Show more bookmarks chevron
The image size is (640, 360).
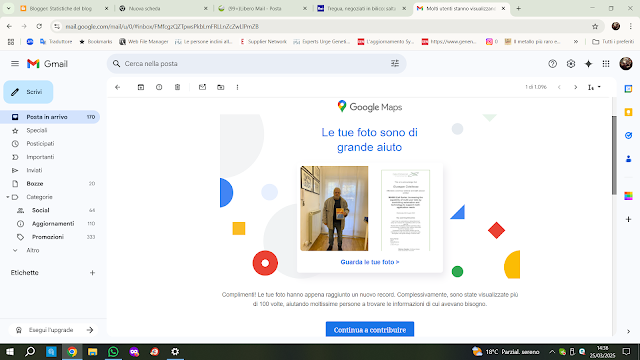pos(576,42)
